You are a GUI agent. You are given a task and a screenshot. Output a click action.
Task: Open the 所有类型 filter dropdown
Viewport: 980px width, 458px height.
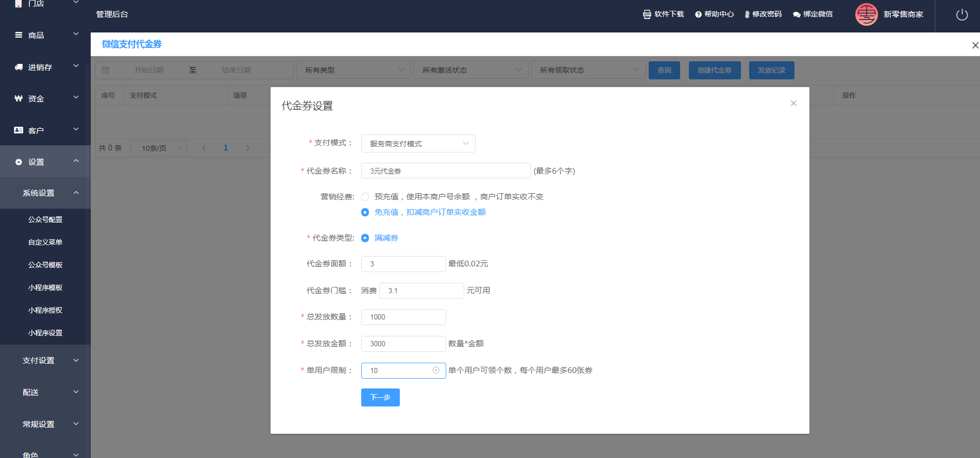[x=353, y=70]
